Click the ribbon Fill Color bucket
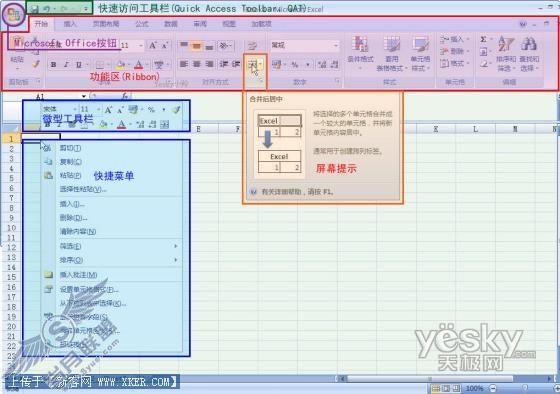The width and height of the screenshot is (560, 394). [120, 65]
